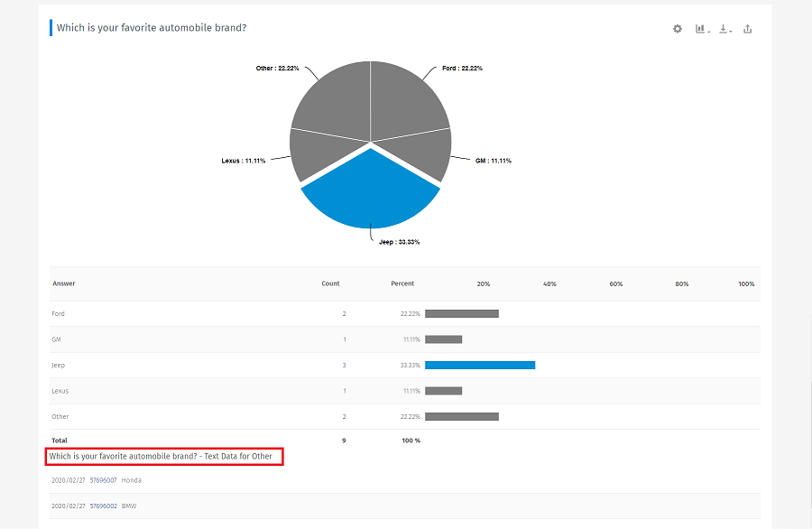The height and width of the screenshot is (529, 812).
Task: Click the bar chart type icon
Action: point(700,28)
